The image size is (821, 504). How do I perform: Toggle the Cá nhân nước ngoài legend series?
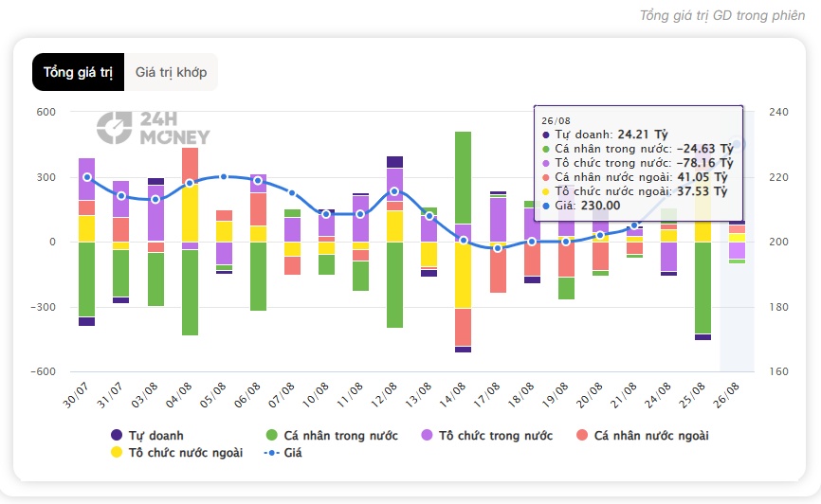[x=643, y=436]
